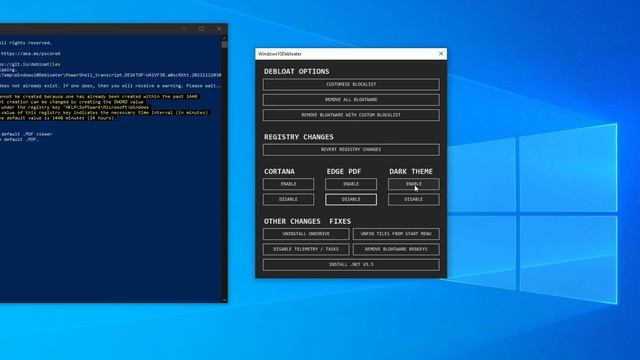Enable Edge PDF
Screen dimensions: 640x360
[351, 184]
